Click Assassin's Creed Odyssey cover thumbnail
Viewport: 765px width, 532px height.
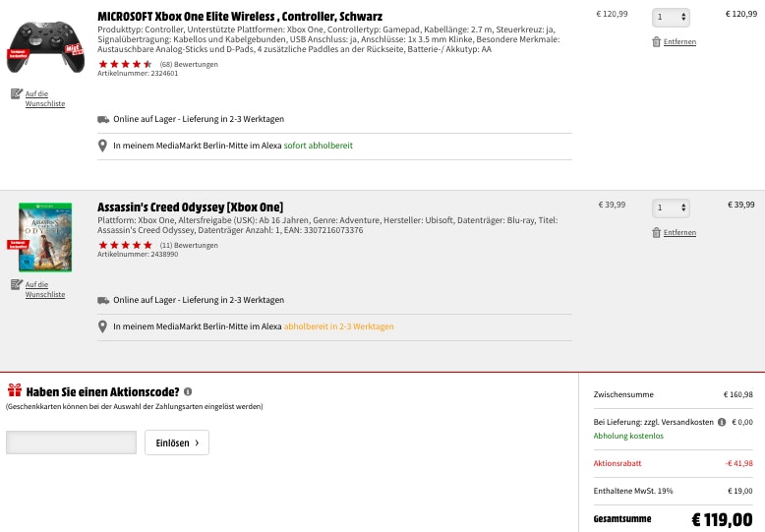click(45, 236)
